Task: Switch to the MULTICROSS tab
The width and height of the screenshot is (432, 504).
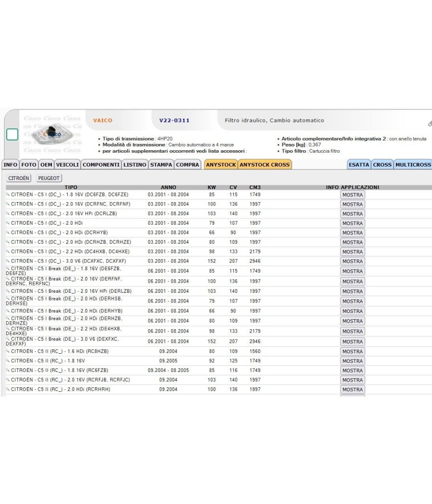Action: 413,165
